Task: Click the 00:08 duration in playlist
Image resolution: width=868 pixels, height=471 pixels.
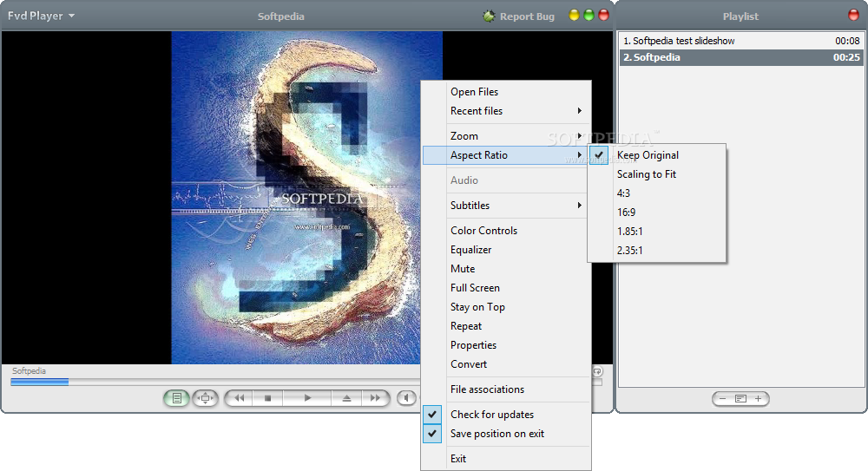Action: coord(847,41)
